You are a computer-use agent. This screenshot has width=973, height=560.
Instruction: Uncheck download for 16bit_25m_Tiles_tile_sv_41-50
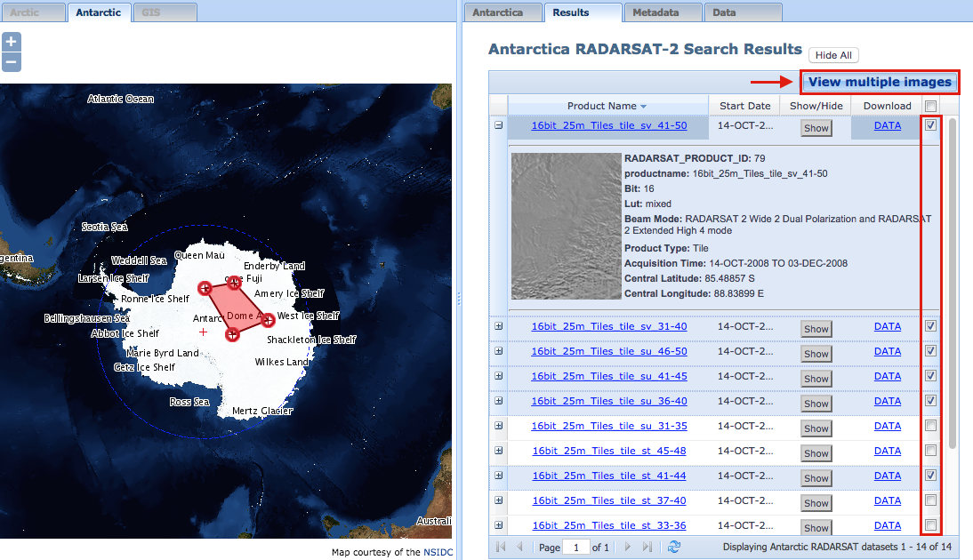pos(930,125)
